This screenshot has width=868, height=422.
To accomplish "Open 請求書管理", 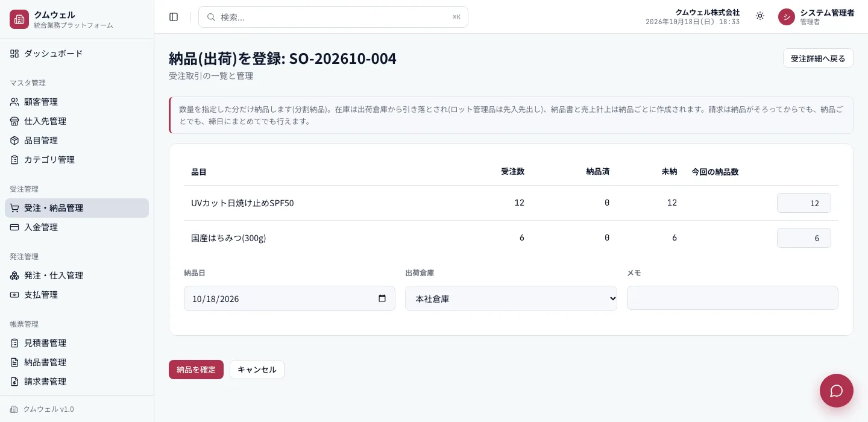I will [x=77, y=382].
